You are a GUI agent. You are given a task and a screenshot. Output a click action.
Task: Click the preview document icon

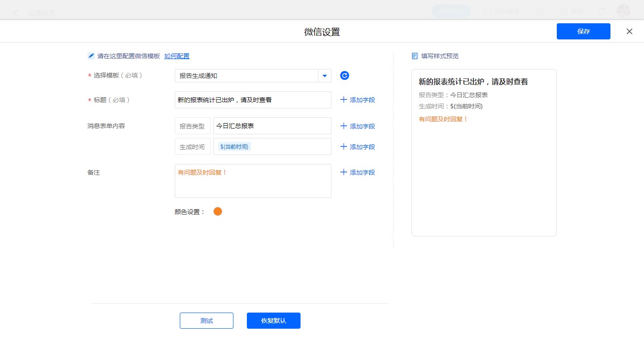(415, 56)
